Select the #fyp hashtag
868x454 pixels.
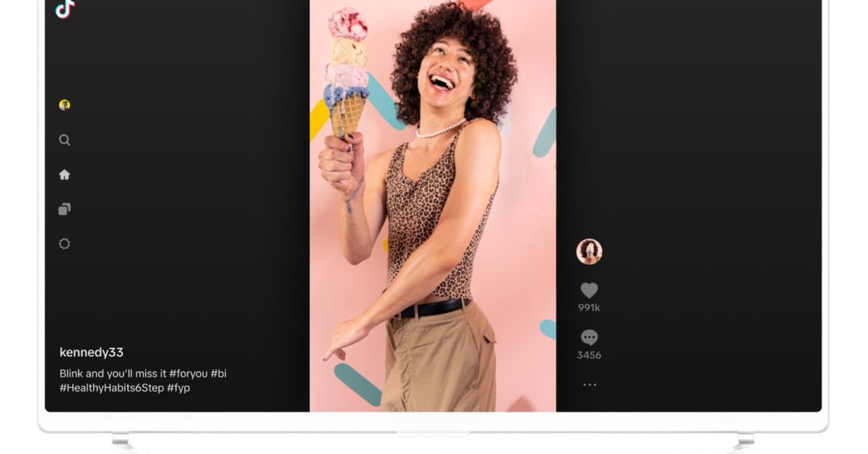coord(179,388)
